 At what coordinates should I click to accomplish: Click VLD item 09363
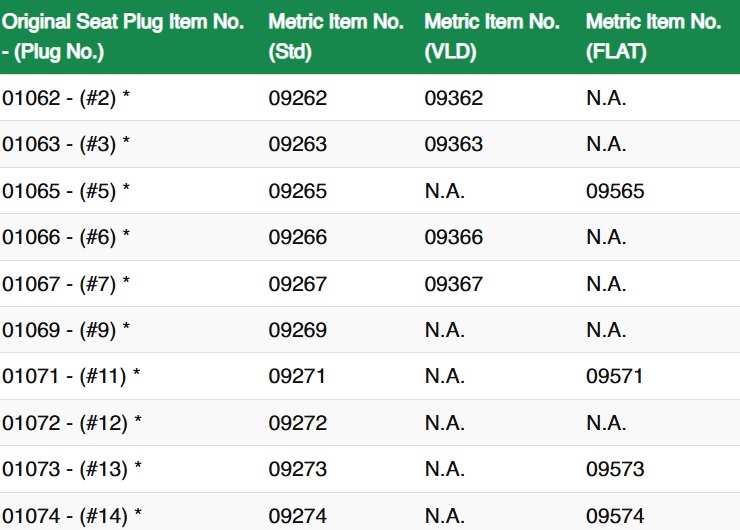click(x=453, y=144)
